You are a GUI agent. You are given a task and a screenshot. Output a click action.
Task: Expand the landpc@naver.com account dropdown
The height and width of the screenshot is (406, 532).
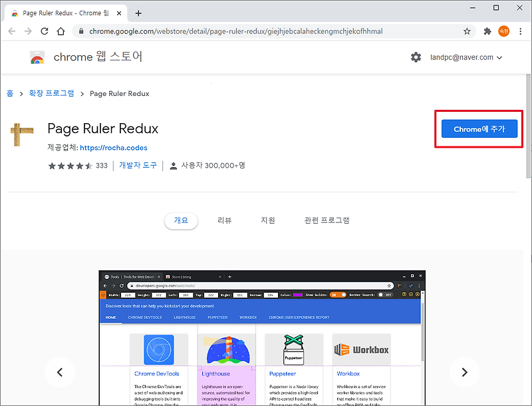click(x=466, y=57)
